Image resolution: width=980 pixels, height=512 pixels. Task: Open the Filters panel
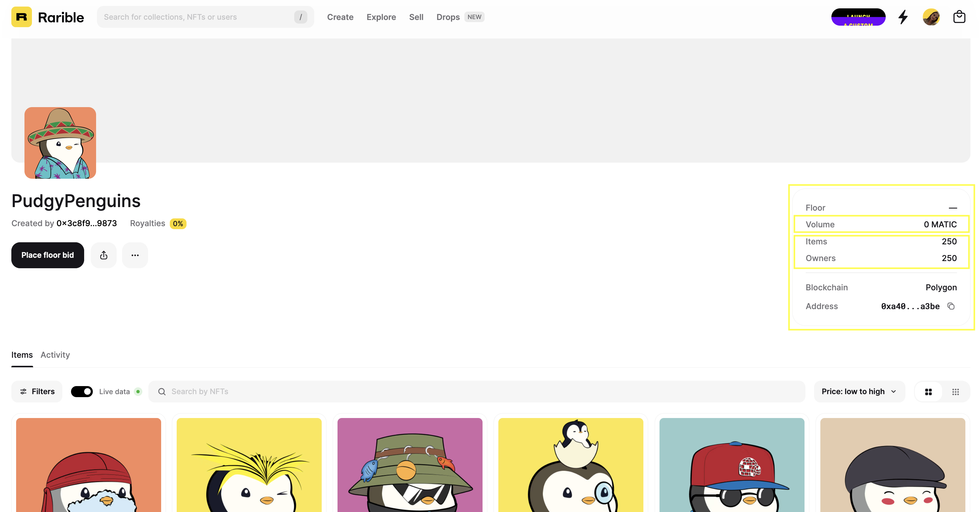point(37,392)
